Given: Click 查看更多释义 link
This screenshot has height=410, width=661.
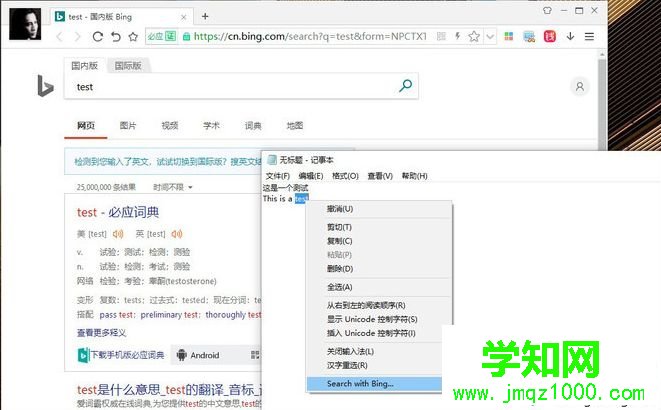Looking at the screenshot, I should pos(102,333).
